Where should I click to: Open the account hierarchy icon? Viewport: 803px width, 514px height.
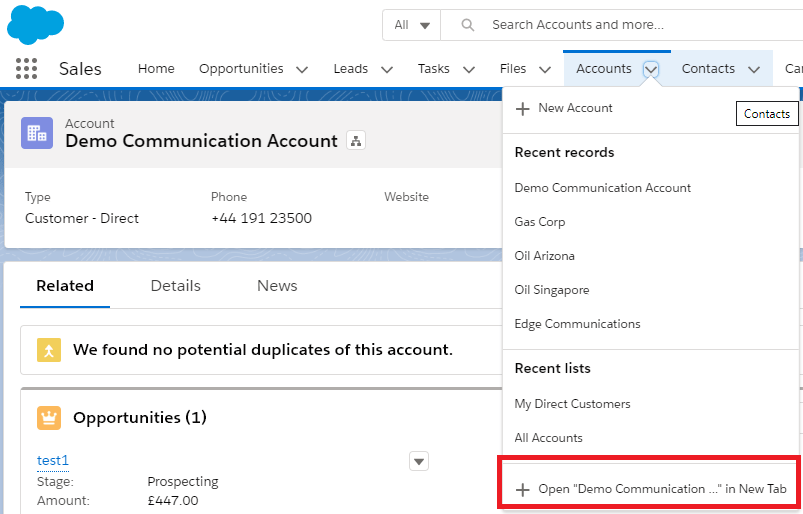coord(356,140)
